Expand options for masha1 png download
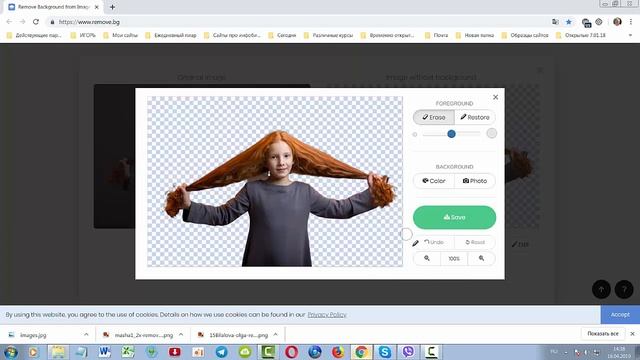Screen dimensions: 640x360 181,335
